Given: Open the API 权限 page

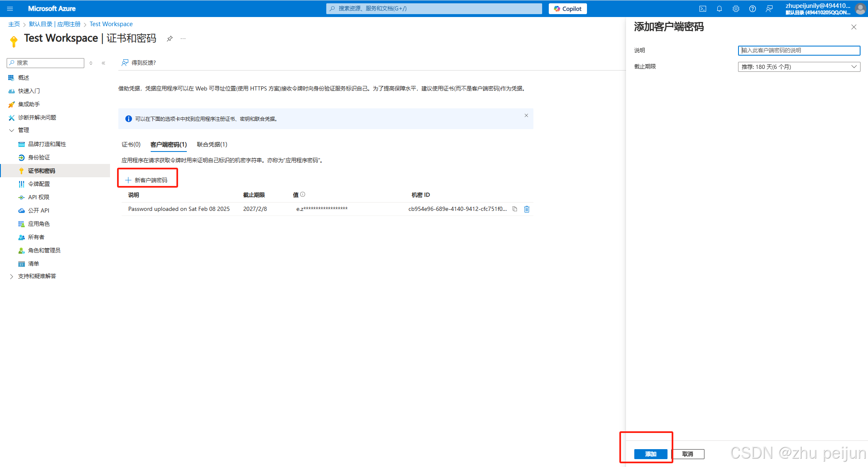Looking at the screenshot, I should click(x=39, y=197).
